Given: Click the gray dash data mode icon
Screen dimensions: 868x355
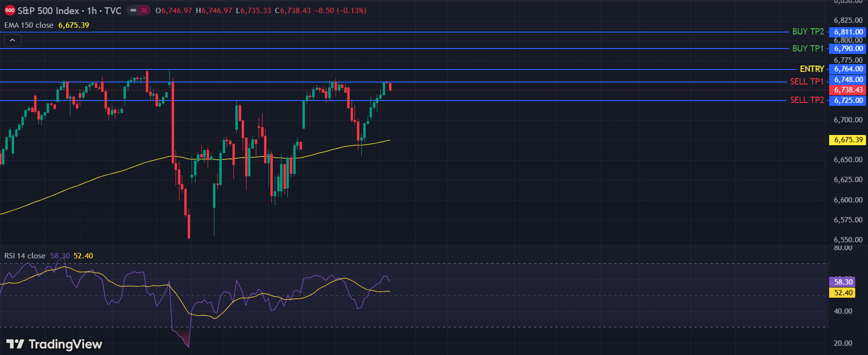Looking at the screenshot, I should click(133, 10).
